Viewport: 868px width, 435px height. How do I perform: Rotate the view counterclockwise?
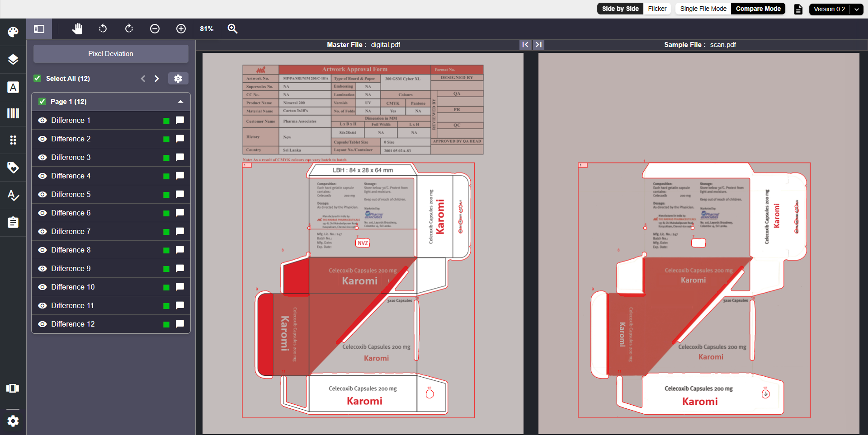[103, 29]
